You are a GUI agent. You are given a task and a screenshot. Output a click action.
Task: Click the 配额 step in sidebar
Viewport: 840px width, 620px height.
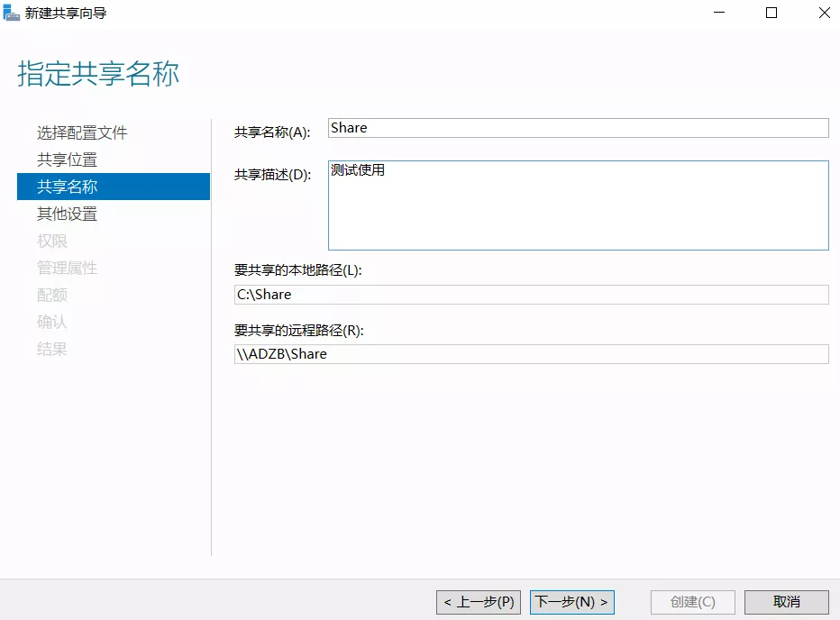coord(52,295)
